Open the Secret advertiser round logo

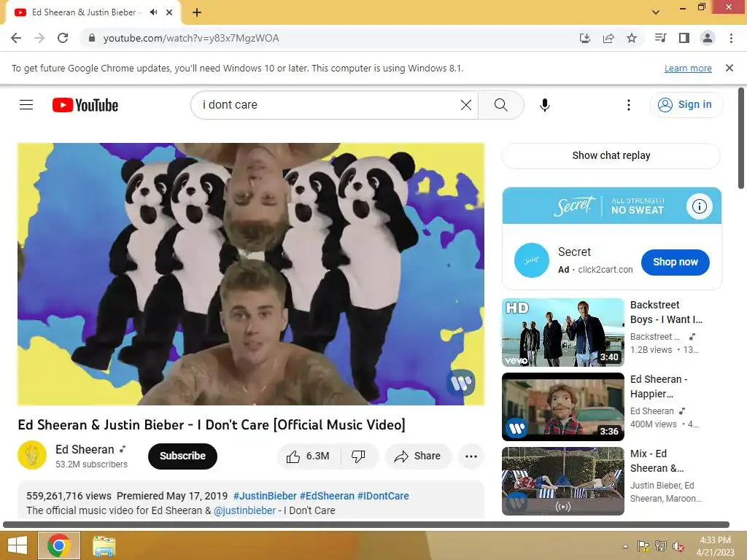tap(532, 260)
